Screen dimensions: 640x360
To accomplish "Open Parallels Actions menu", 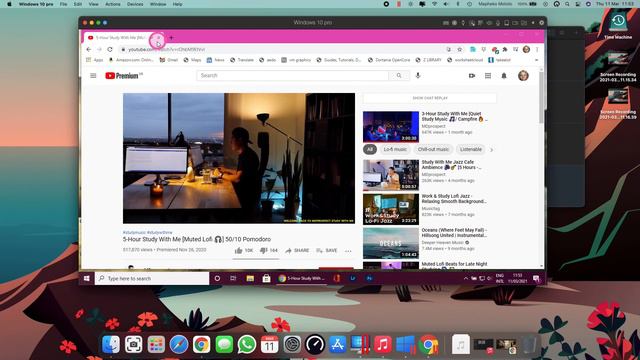I will [x=113, y=4].
